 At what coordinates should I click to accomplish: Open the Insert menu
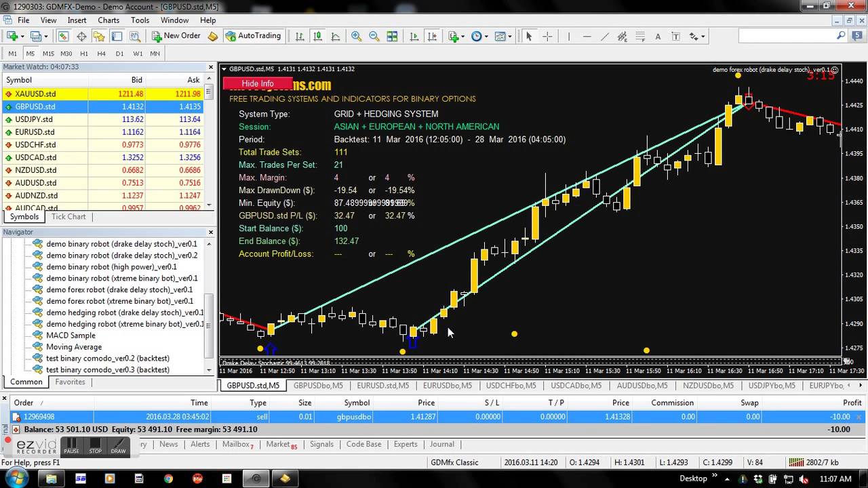[x=77, y=20]
